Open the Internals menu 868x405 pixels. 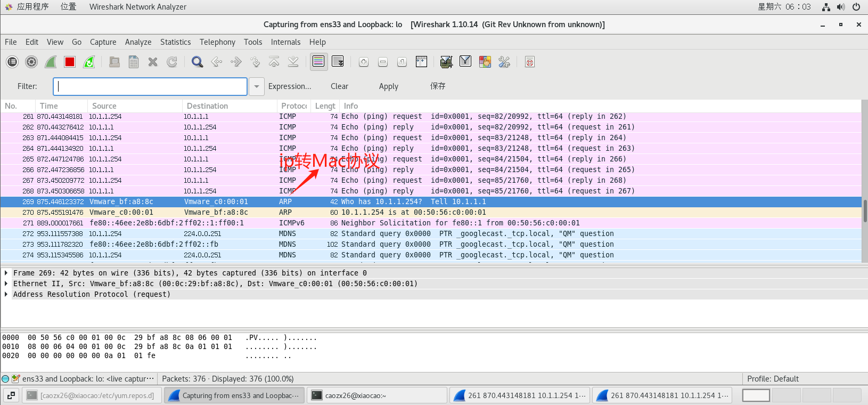click(x=285, y=42)
